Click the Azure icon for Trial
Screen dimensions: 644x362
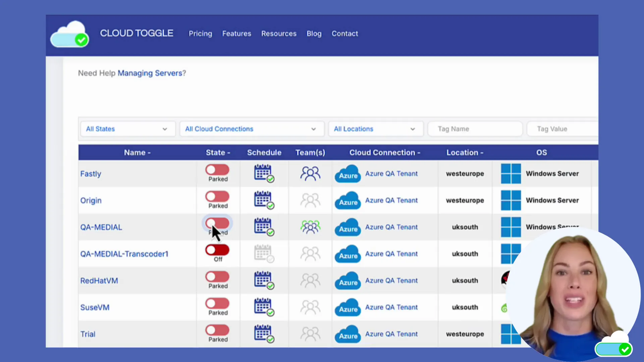pos(347,334)
